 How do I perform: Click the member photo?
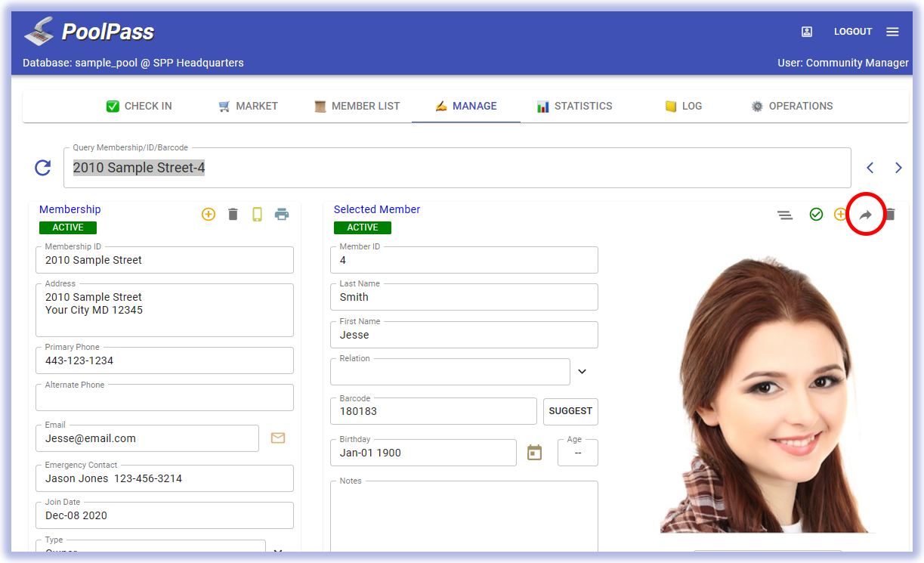click(x=768, y=393)
